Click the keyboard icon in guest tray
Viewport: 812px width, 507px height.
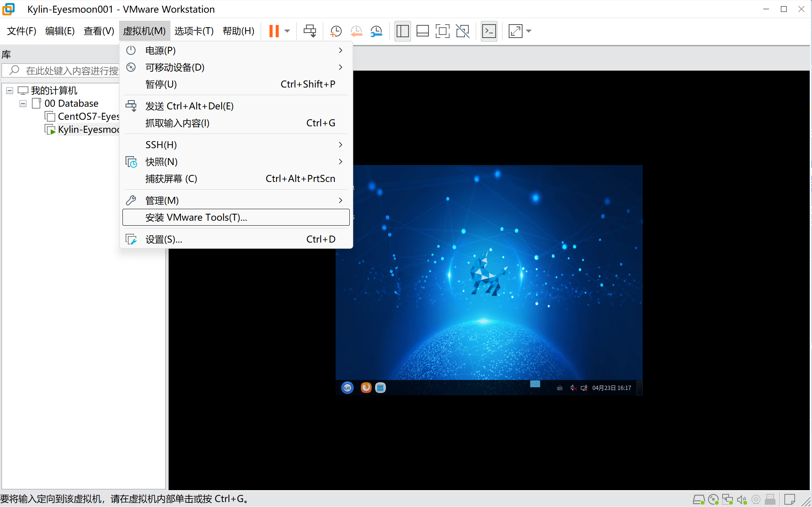coord(560,388)
